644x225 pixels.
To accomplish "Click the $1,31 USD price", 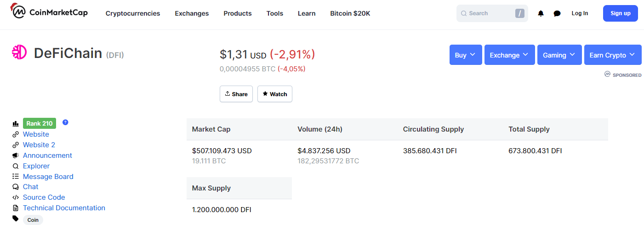I will [243, 55].
